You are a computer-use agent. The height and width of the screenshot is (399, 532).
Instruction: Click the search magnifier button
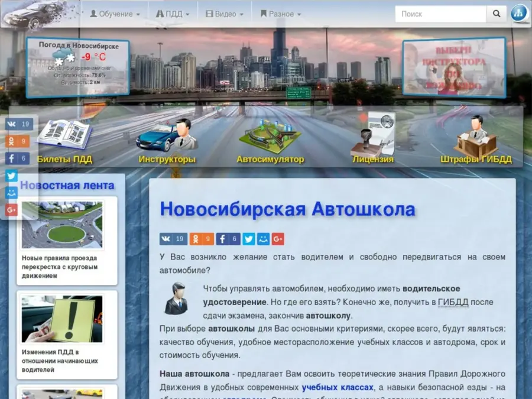497,14
